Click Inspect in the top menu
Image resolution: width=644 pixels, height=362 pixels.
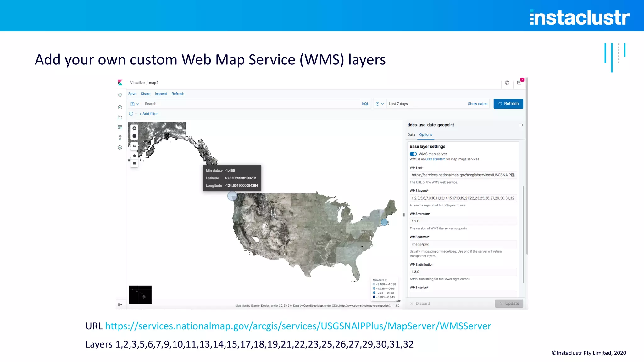click(x=161, y=94)
